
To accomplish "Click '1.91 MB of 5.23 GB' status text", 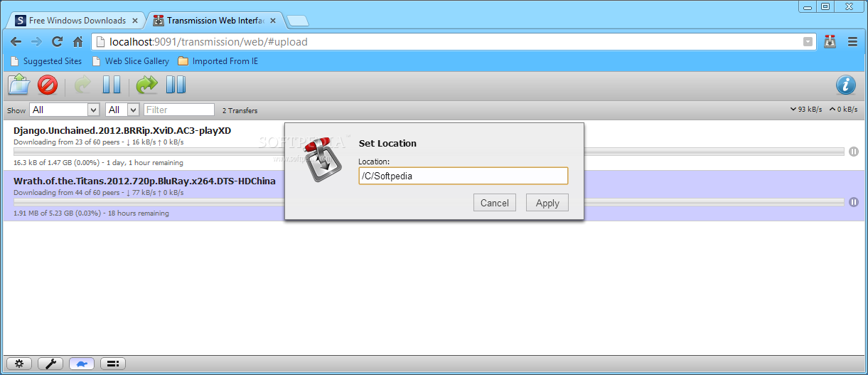I will [x=91, y=213].
